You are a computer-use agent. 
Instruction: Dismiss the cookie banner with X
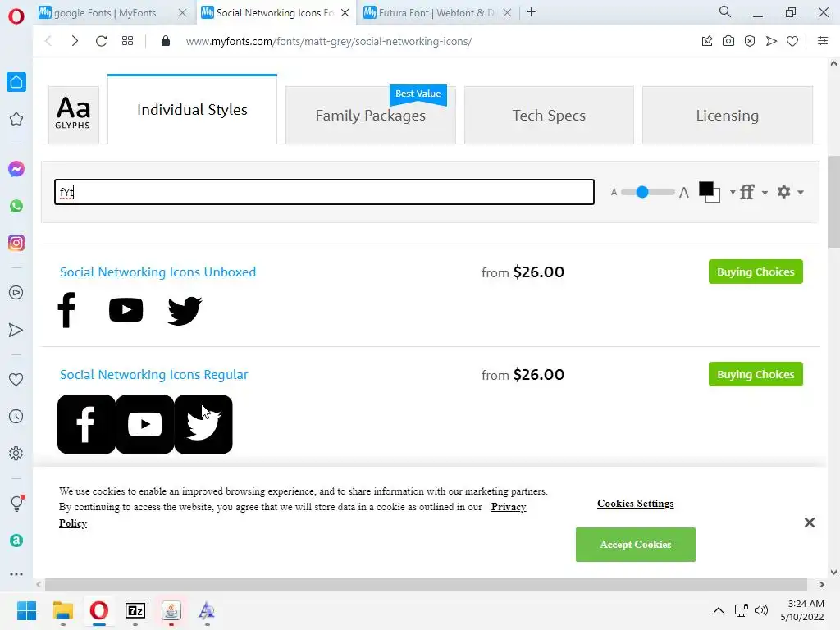(810, 523)
